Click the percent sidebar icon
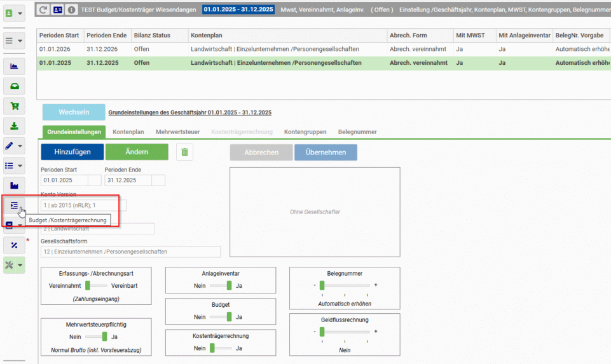Viewport: 611px width, 364px height. (15, 245)
